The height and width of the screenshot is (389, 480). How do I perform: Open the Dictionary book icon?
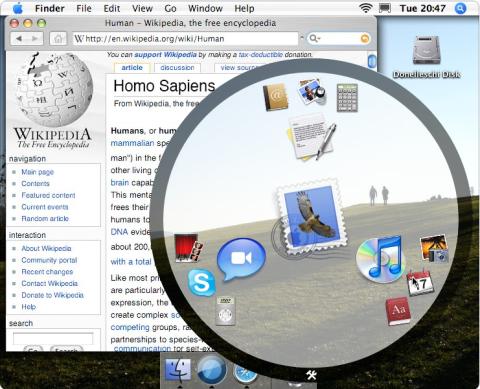pyautogui.click(x=398, y=311)
